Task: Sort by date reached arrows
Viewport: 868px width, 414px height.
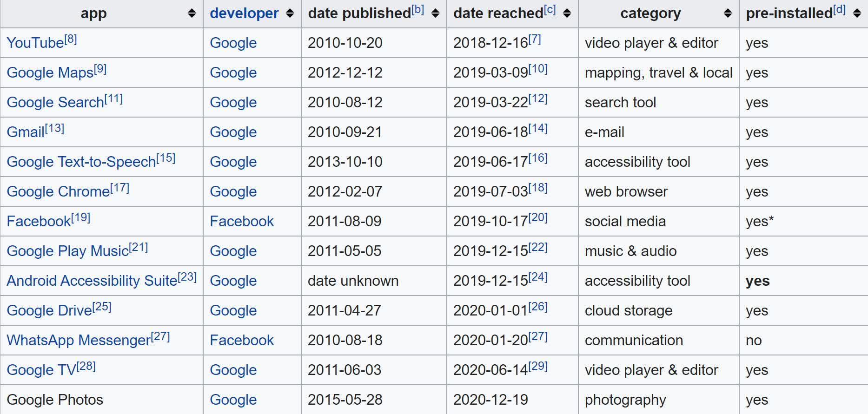Action: (567, 13)
